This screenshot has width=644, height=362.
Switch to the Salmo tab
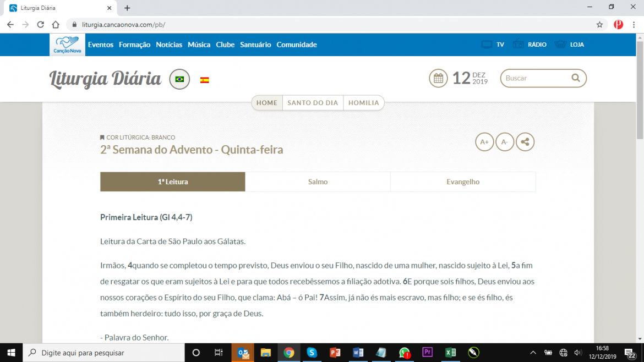[318, 181]
